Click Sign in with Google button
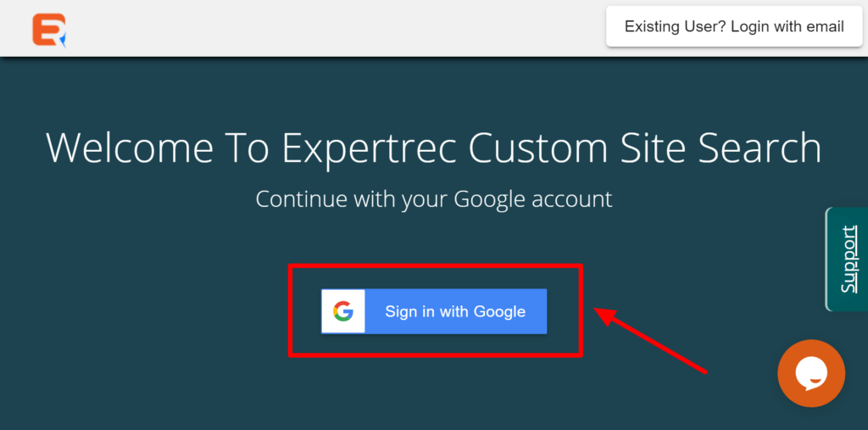Image resolution: width=868 pixels, height=430 pixels. (x=434, y=311)
